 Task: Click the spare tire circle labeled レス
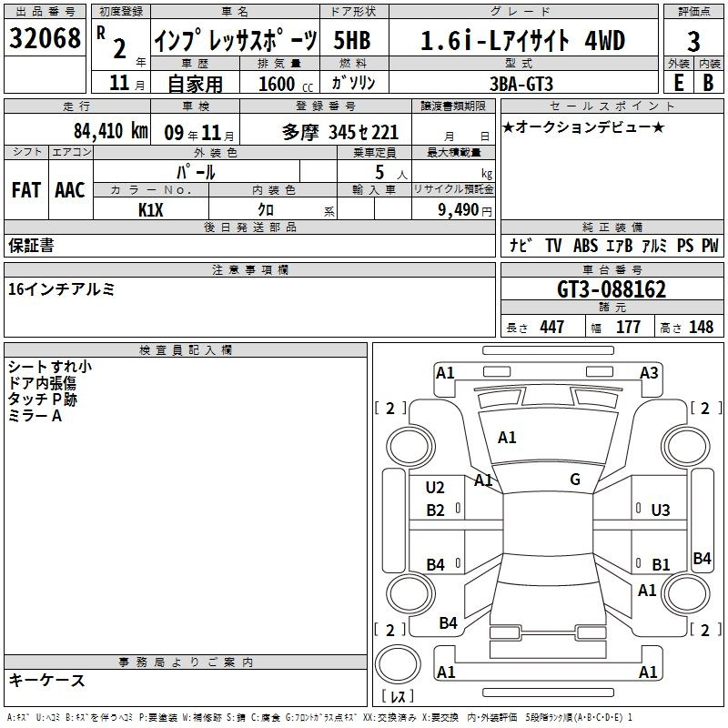pyautogui.click(x=398, y=663)
